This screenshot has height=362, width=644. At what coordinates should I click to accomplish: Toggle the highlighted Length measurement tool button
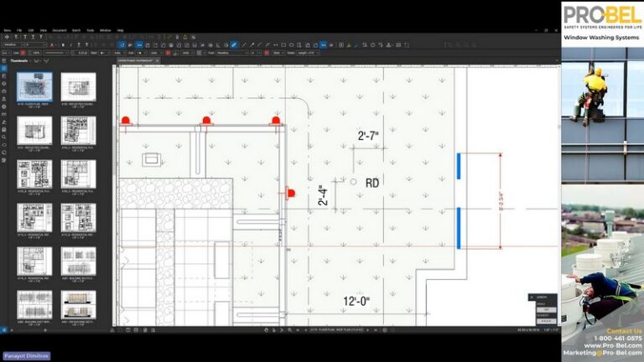pyautogui.click(x=323, y=45)
